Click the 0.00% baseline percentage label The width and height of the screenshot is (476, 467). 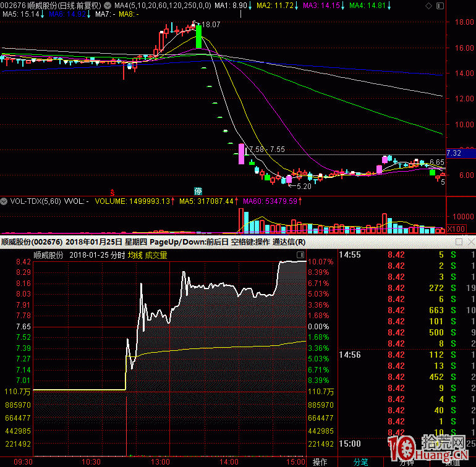[318, 327]
